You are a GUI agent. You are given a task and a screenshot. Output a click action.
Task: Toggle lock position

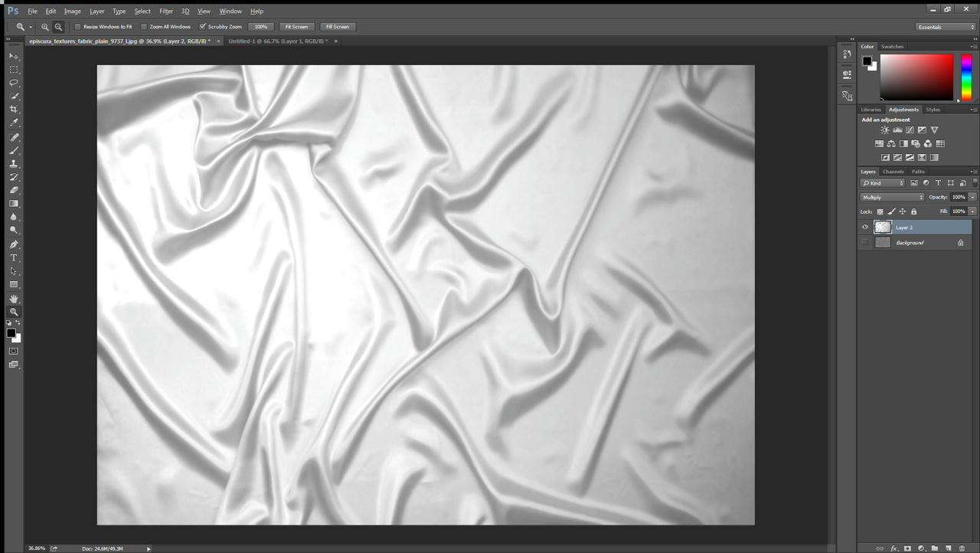(902, 211)
